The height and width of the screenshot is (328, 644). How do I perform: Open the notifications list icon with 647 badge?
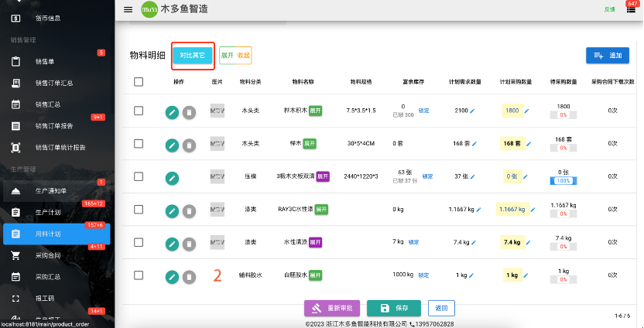click(x=631, y=9)
